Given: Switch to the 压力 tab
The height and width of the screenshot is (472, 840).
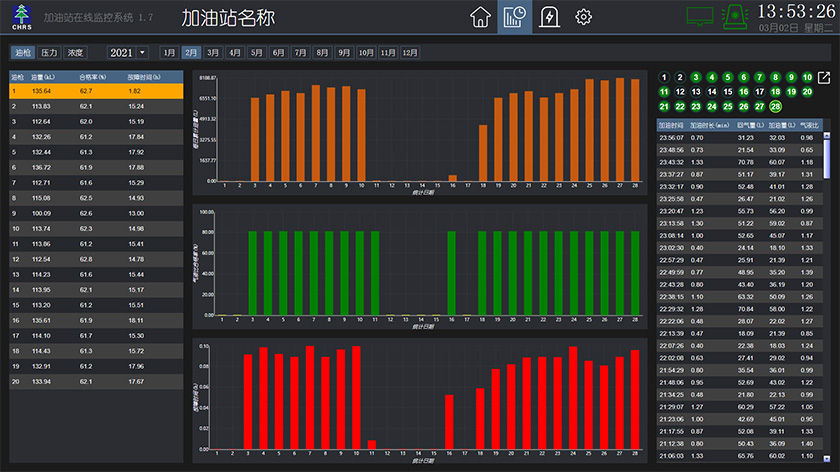Looking at the screenshot, I should [49, 52].
